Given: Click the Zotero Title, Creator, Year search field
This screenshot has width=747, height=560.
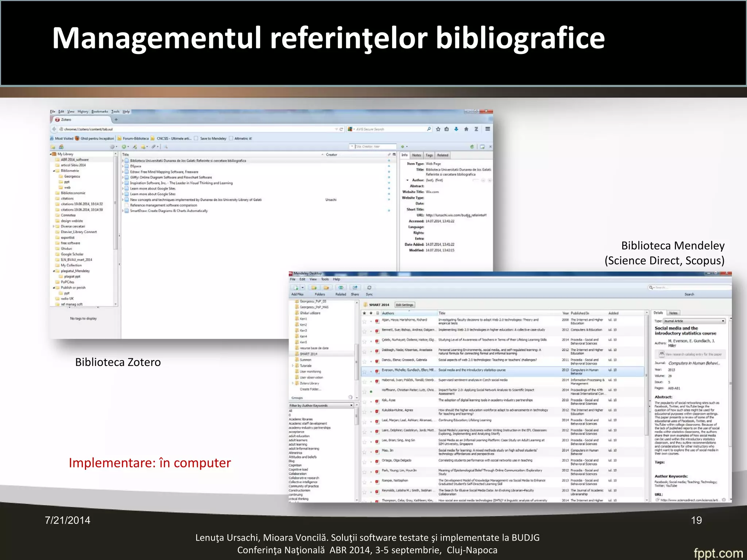Looking at the screenshot, I should 373,147.
